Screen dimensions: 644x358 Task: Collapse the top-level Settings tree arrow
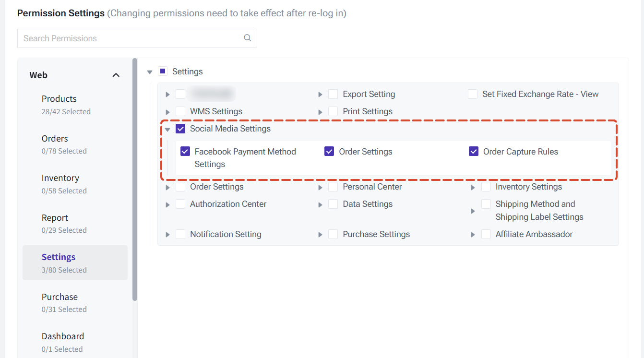click(x=150, y=72)
